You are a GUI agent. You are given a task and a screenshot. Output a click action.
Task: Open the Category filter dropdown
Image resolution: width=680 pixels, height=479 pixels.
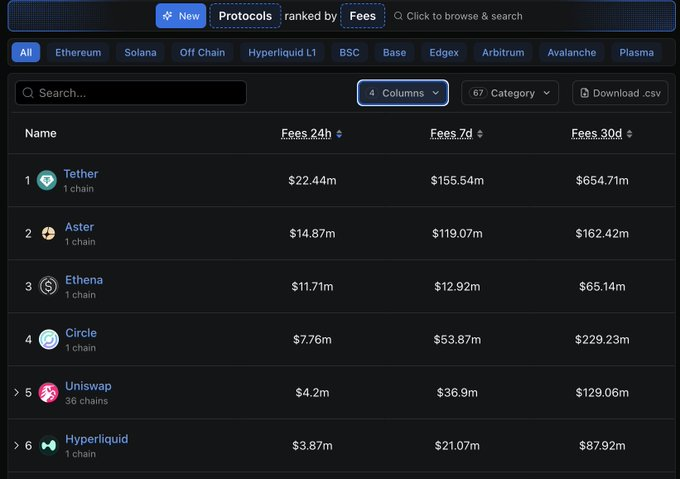point(510,93)
